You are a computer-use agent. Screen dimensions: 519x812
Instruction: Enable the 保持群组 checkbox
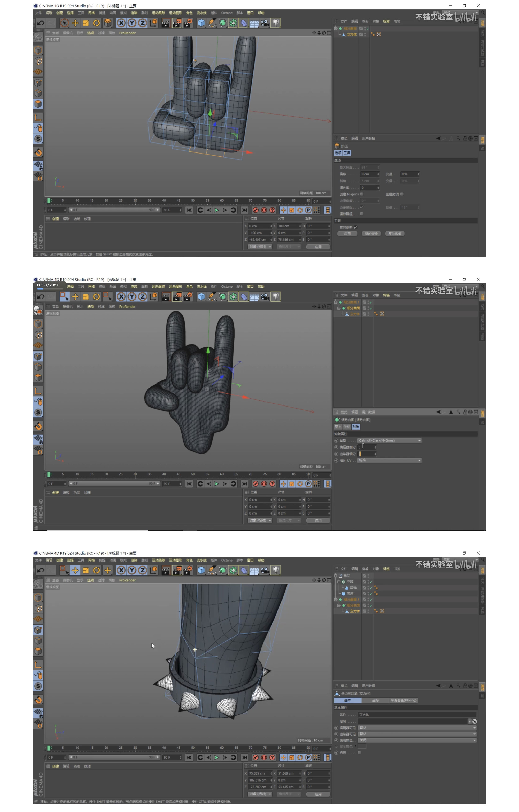click(x=362, y=213)
